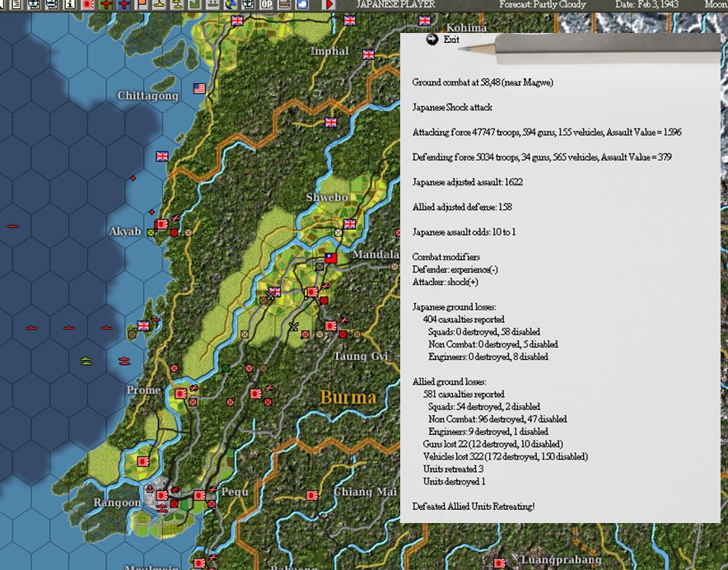
Task: Click '581 casualties reported' line
Action: pyautogui.click(x=464, y=395)
